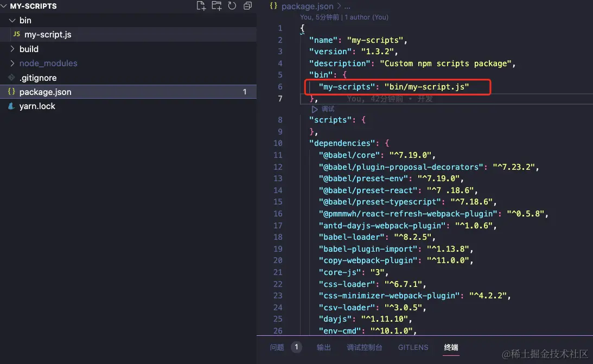The height and width of the screenshot is (364, 593).
Task: Click the "csv-loader" entry
Action: (x=347, y=308)
